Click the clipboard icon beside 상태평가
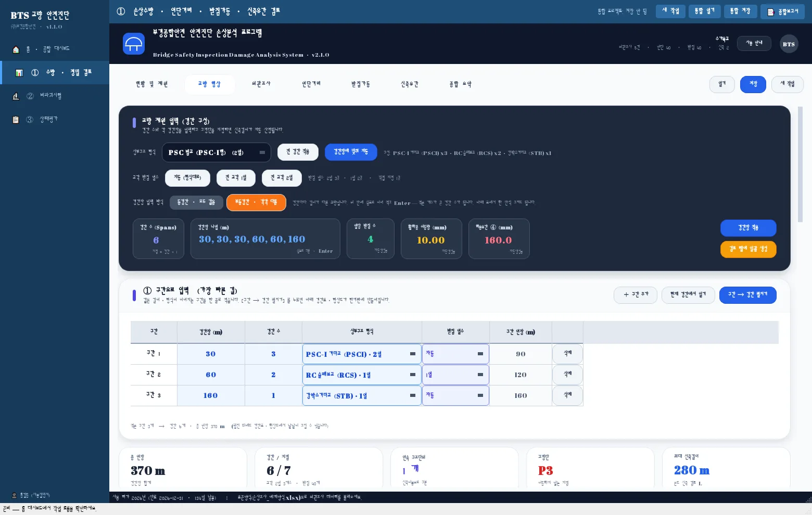812x515 pixels. 16,120
